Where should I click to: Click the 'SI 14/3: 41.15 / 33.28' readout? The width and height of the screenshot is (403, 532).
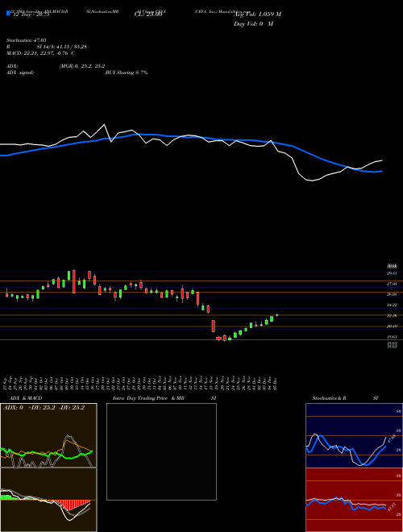point(62,47)
